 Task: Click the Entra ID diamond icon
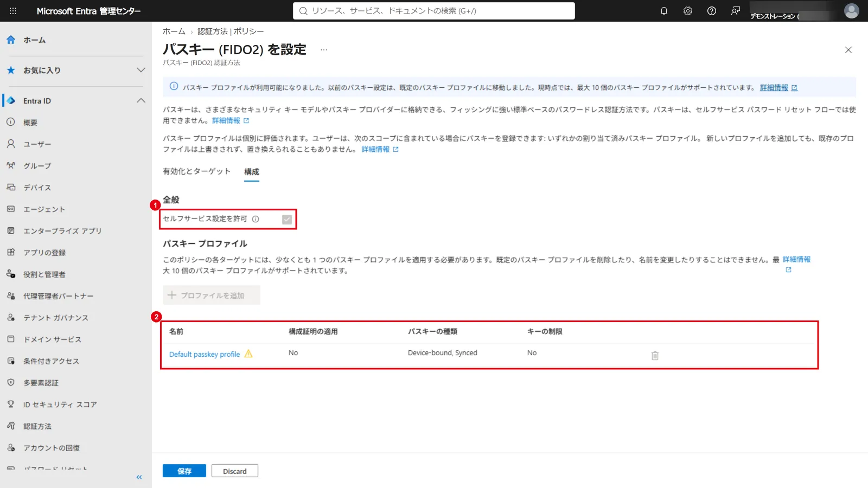tap(11, 101)
